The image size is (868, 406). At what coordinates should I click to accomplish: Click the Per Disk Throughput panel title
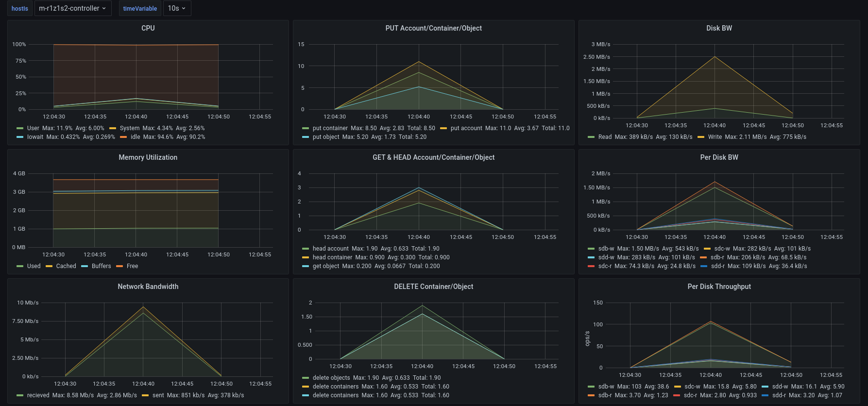click(719, 287)
